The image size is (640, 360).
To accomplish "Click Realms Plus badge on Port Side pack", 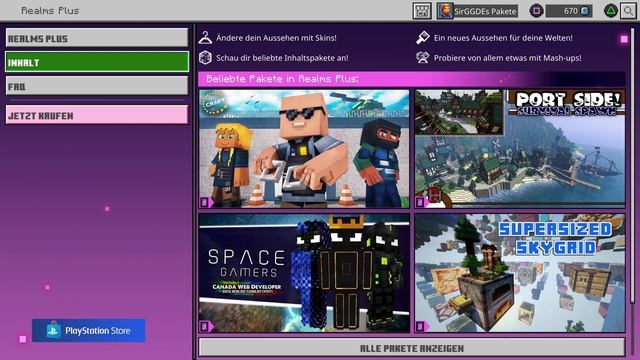I will pyautogui.click(x=422, y=202).
